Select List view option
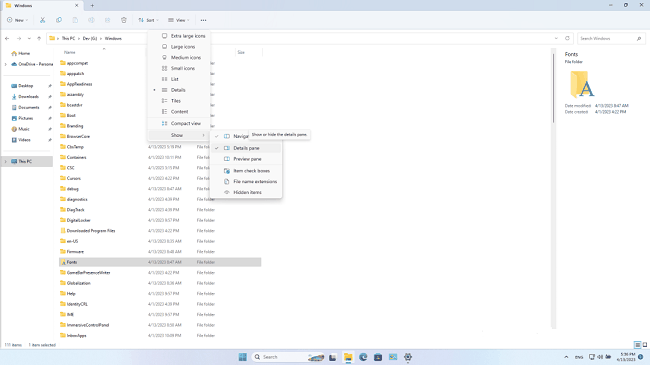Screen dimensions: 650x365 click(179, 79)
